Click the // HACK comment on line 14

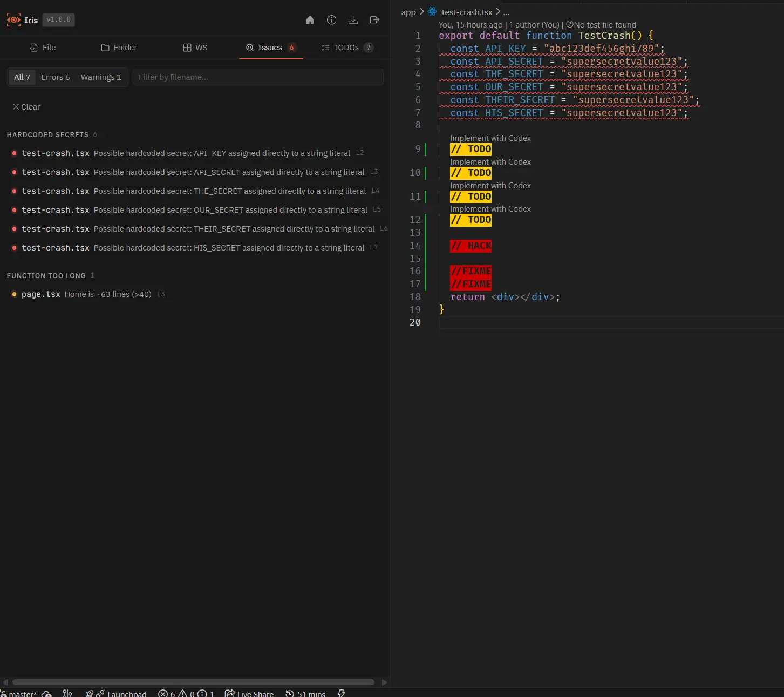(471, 246)
